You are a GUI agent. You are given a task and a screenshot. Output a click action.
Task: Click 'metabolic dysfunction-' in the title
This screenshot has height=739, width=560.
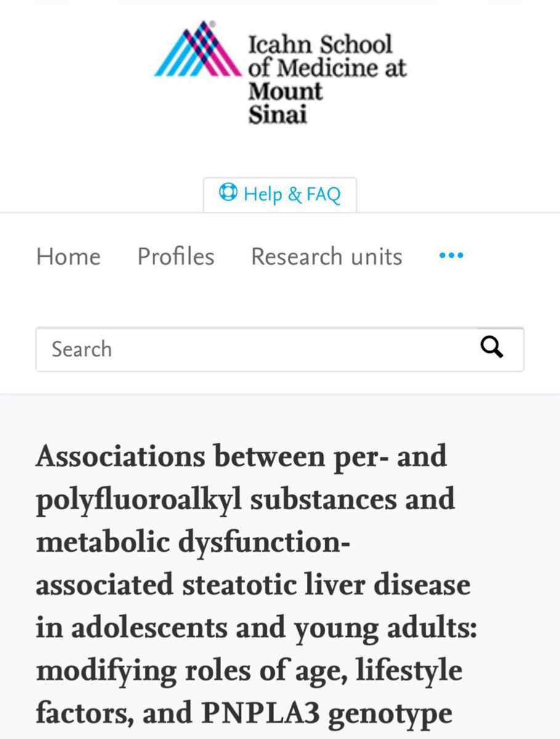[x=192, y=542]
